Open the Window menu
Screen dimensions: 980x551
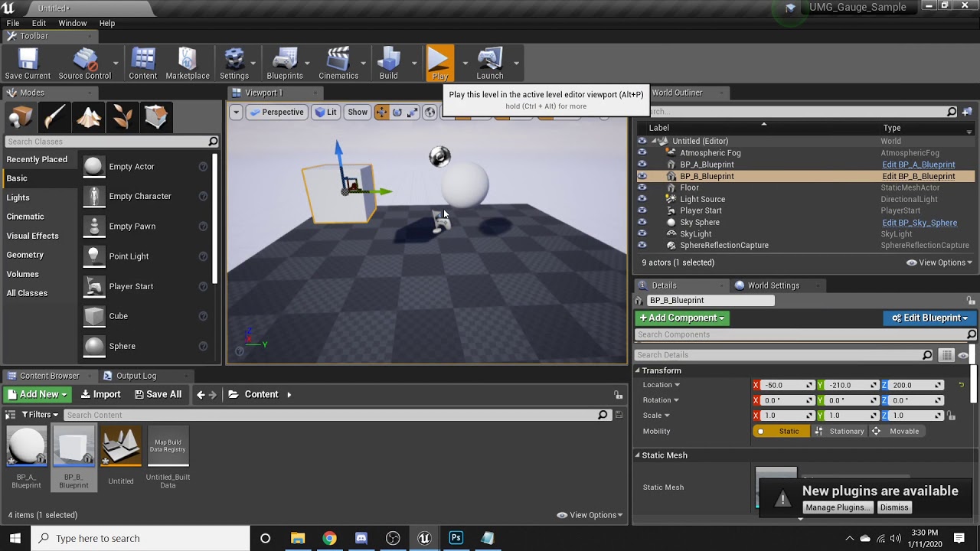(73, 23)
